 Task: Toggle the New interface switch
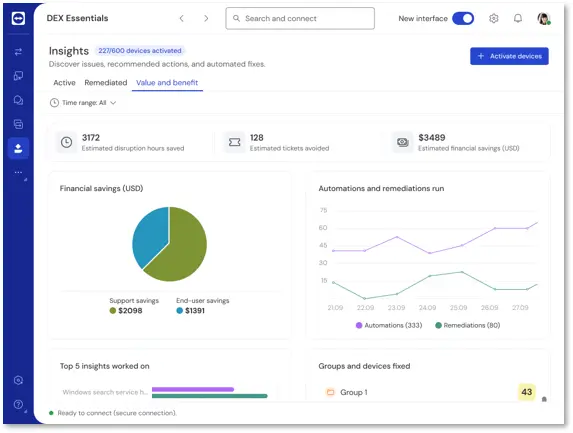pos(463,18)
